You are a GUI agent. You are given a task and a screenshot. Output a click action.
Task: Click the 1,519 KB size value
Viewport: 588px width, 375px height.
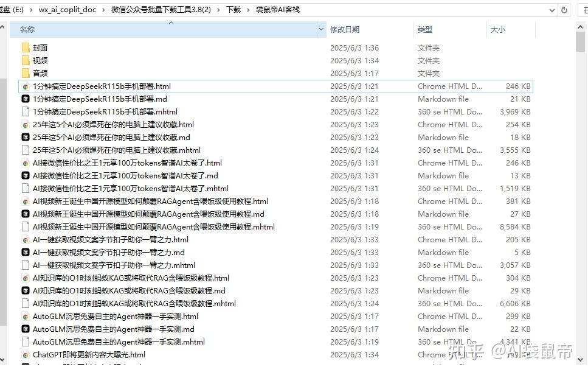click(x=515, y=189)
